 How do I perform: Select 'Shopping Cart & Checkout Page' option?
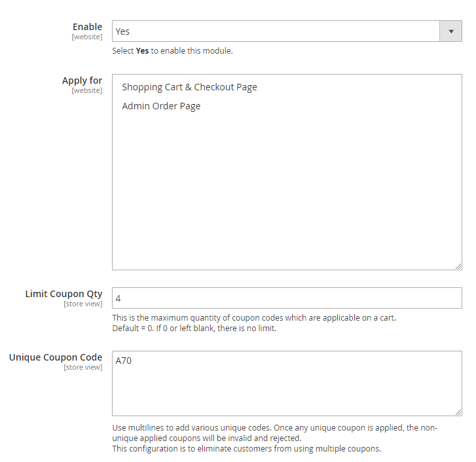[189, 87]
